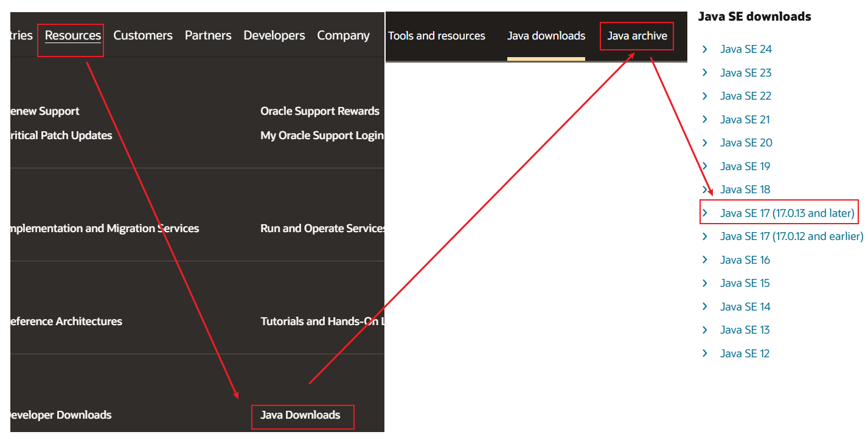Click the Java SE downloads heading
This screenshot has width=868, height=443.
click(754, 16)
